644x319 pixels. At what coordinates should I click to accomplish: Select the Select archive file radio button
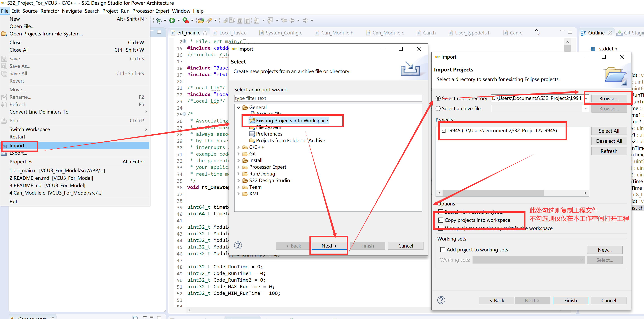[438, 108]
